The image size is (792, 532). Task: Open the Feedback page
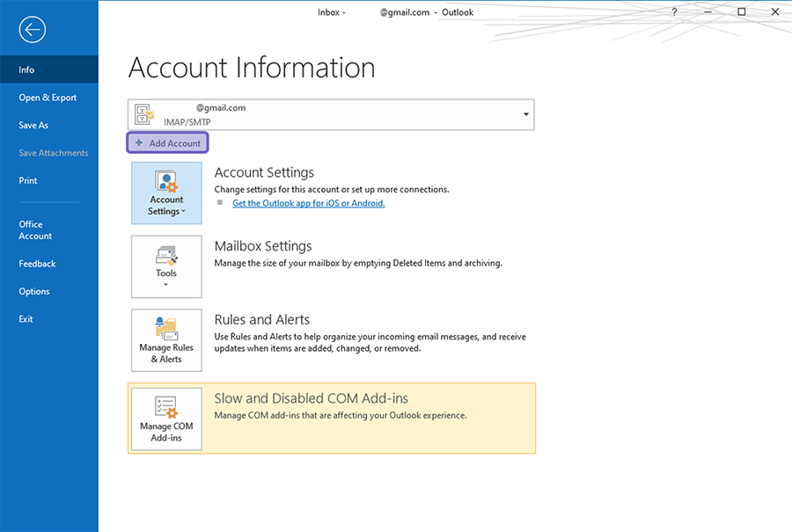(49, 264)
